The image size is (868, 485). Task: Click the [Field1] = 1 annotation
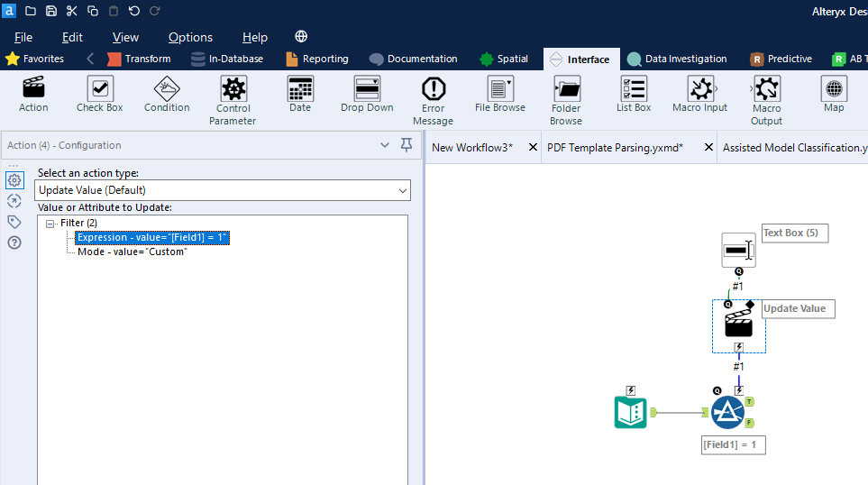734,444
